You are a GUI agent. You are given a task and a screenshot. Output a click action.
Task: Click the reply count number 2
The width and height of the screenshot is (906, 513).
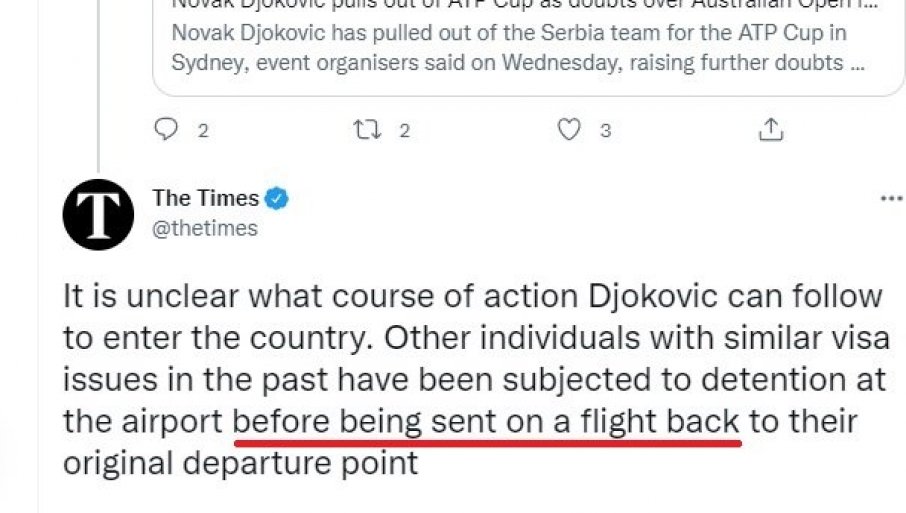[x=203, y=131]
